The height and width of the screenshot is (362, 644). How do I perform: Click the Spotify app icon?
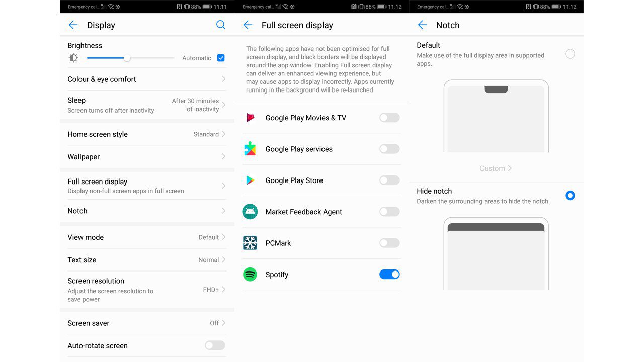(x=250, y=275)
